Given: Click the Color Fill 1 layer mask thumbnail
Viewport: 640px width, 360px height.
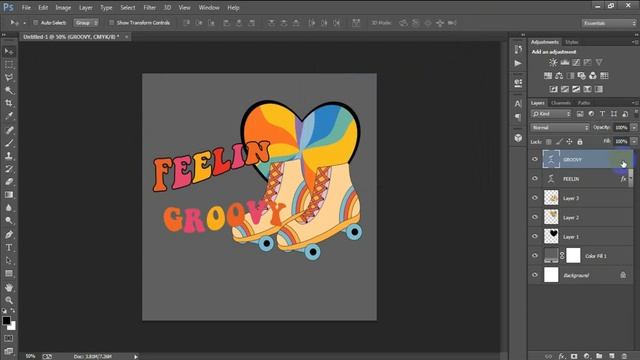Looking at the screenshot, I should click(573, 256).
